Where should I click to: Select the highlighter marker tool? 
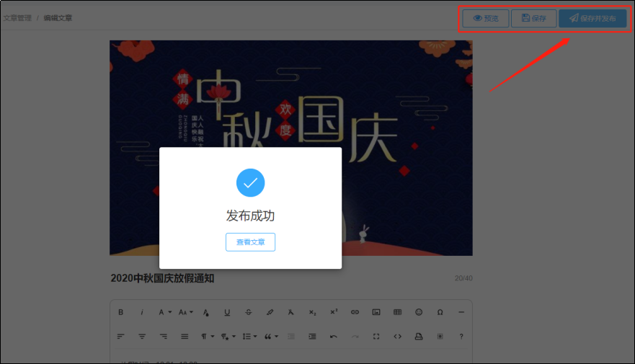[x=270, y=312]
